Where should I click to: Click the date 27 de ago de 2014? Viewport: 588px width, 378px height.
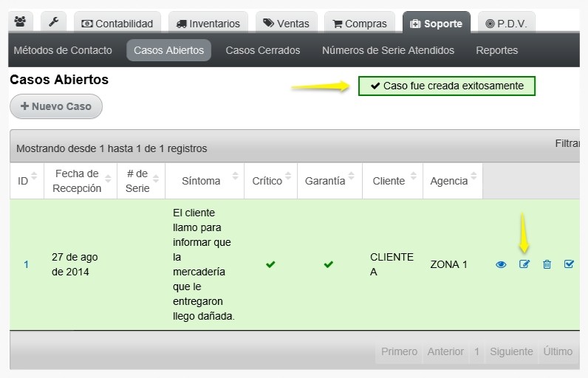coord(75,264)
